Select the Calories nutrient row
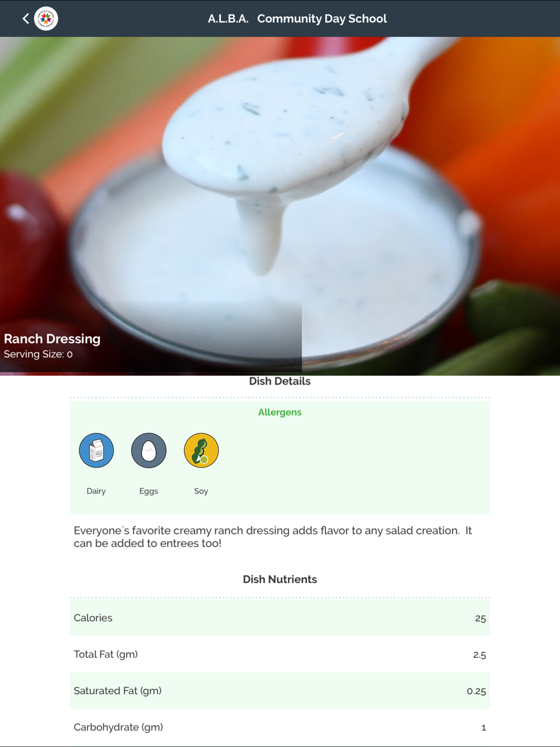 pos(280,618)
